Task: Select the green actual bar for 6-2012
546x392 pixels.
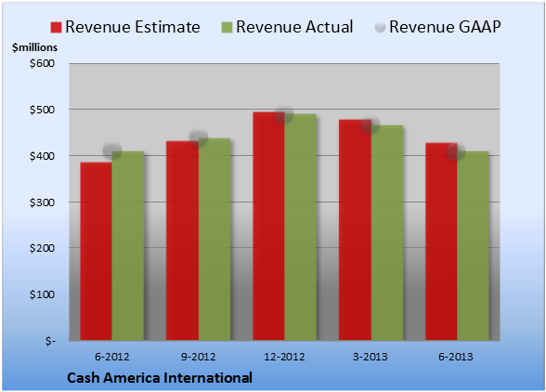Action: pos(128,245)
